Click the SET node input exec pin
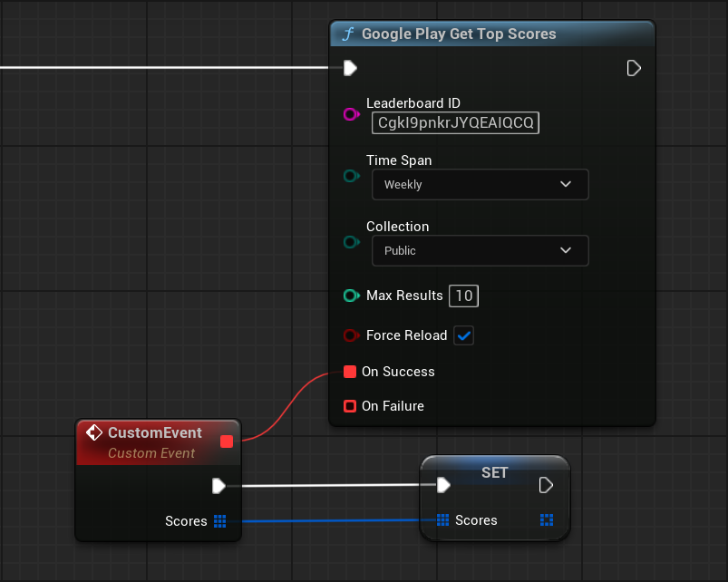Screen dimensions: 728x582 (x=442, y=485)
